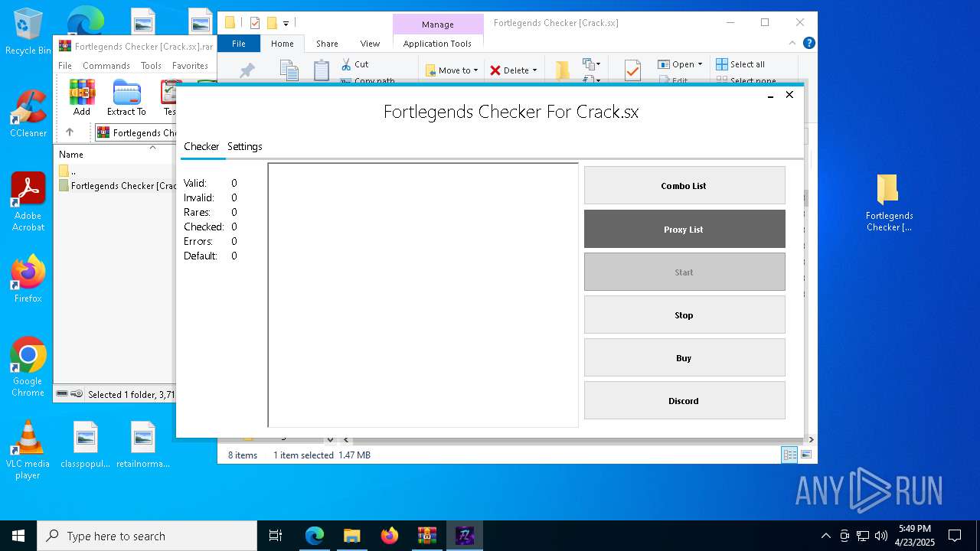Open Adobe Acrobat desktop shortcut
The width and height of the screenshot is (980, 551).
[x=28, y=202]
